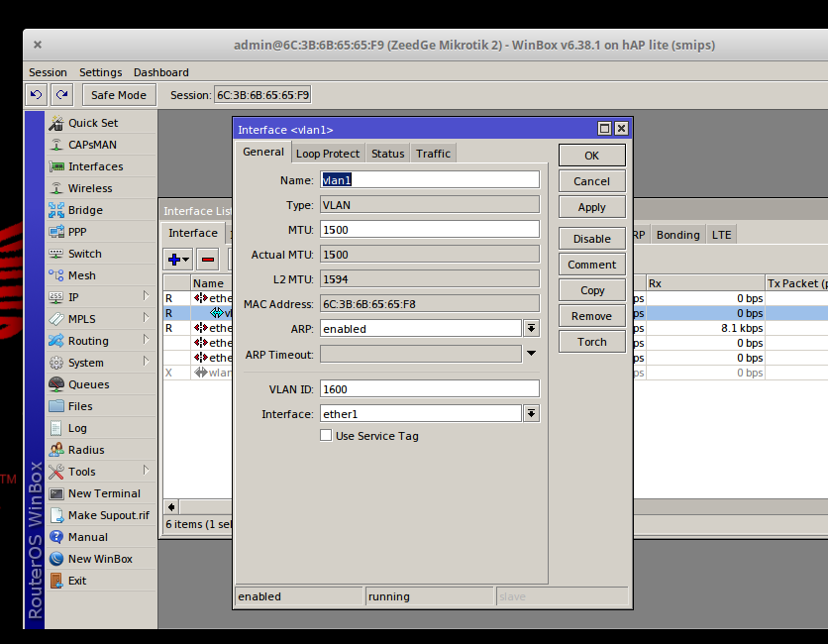
Task: Click Exit in the sidebar
Action: [x=101, y=581]
